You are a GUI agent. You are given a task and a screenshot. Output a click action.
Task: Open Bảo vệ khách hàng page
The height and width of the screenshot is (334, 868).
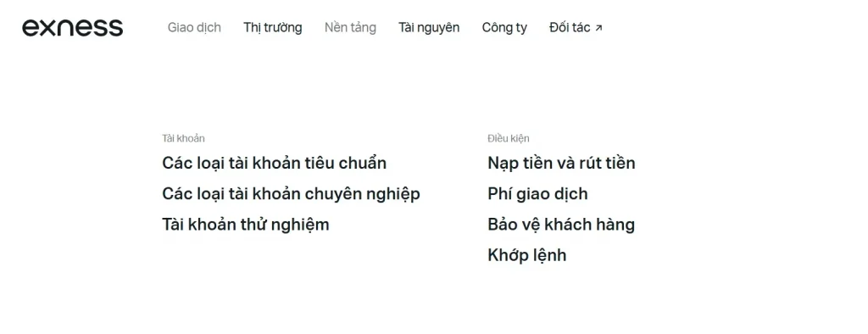561,225
